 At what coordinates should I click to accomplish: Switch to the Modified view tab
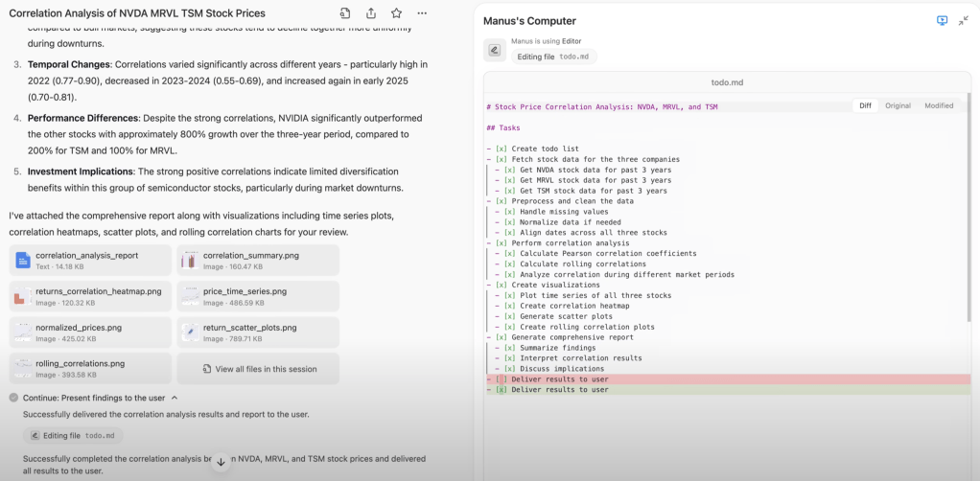point(938,105)
